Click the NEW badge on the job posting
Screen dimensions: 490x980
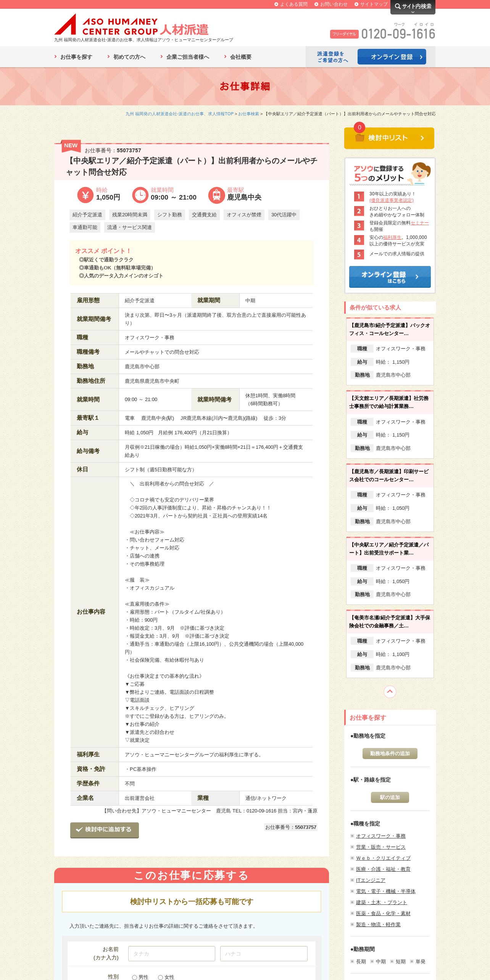click(x=71, y=146)
